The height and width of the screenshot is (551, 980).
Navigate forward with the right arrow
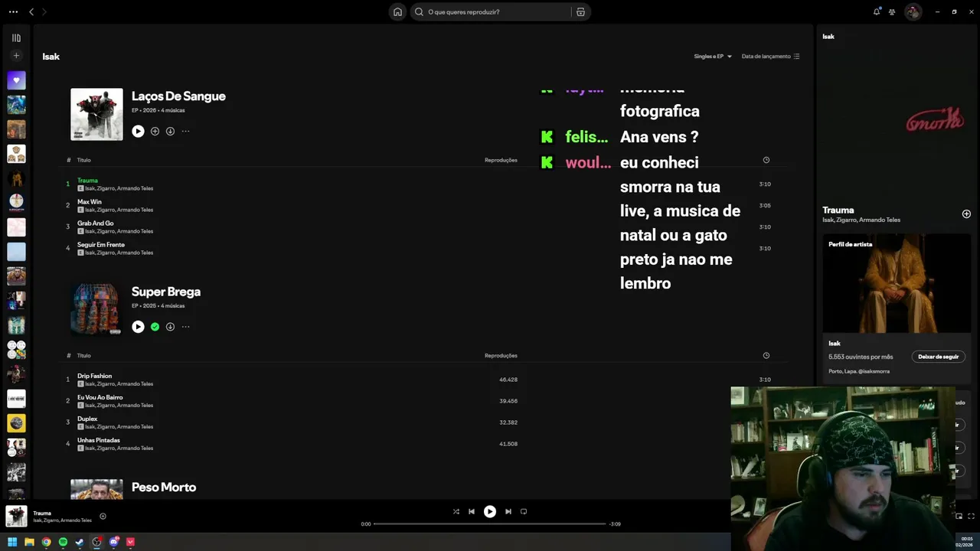click(x=44, y=11)
